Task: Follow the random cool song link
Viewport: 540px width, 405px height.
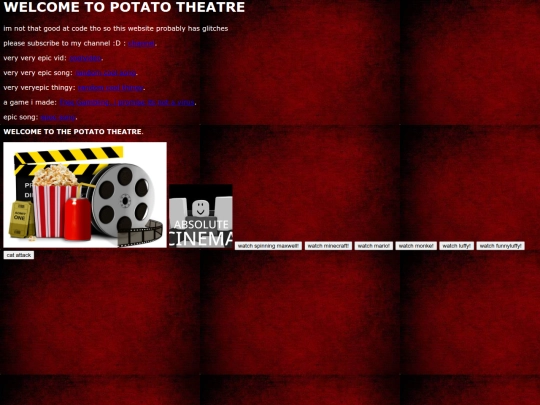Action: pyautogui.click(x=106, y=73)
